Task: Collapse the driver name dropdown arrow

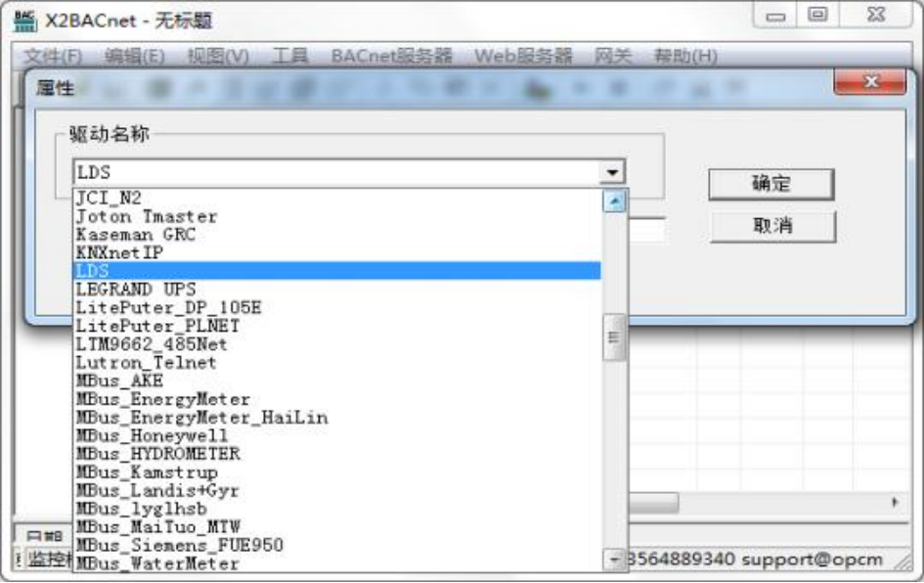Action: 612,172
